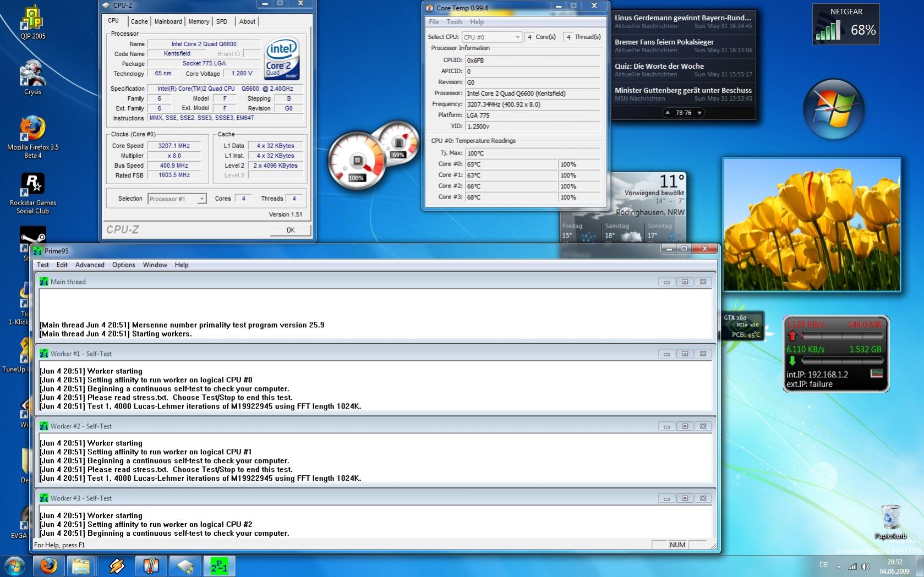Click the Frequency field in Core Temp
924x577 pixels.
tap(533, 104)
